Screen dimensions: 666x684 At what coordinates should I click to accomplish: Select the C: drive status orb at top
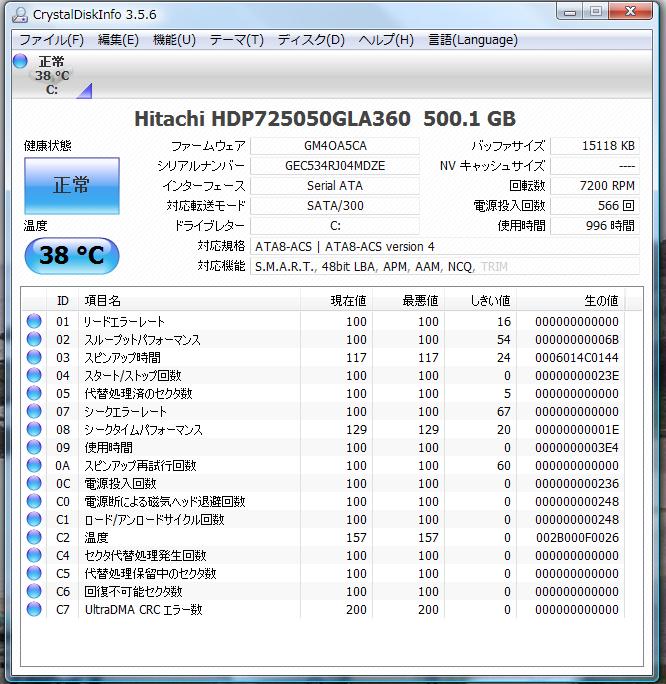(x=20, y=61)
